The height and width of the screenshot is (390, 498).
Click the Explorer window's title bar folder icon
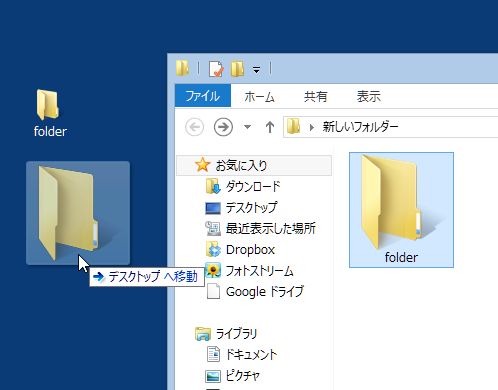pyautogui.click(x=183, y=68)
